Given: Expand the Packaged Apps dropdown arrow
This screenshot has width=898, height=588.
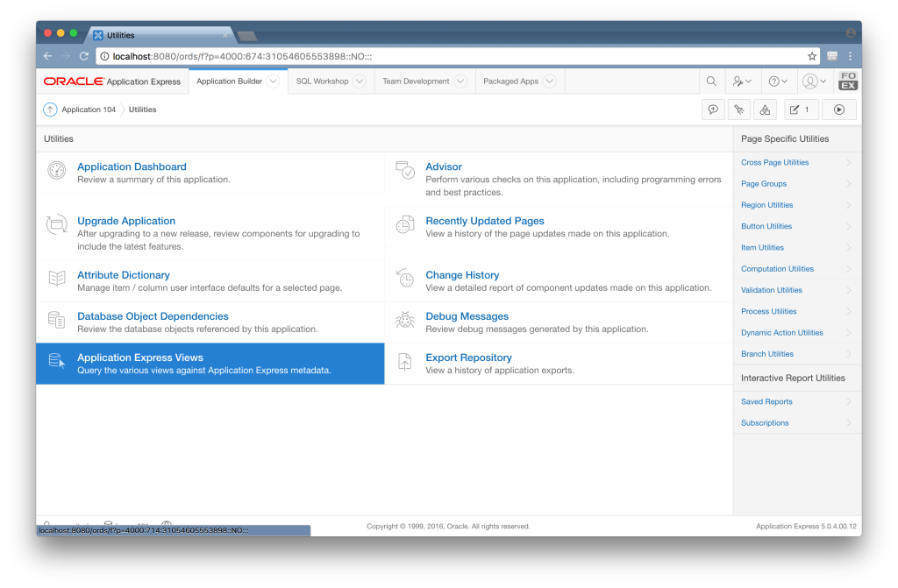Looking at the screenshot, I should [549, 81].
